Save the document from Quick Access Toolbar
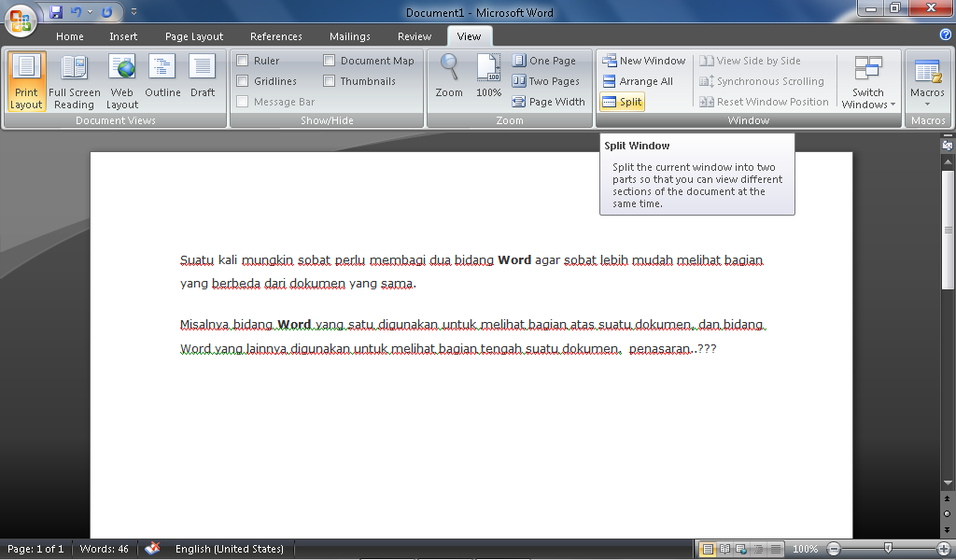956x560 pixels. 56,12
